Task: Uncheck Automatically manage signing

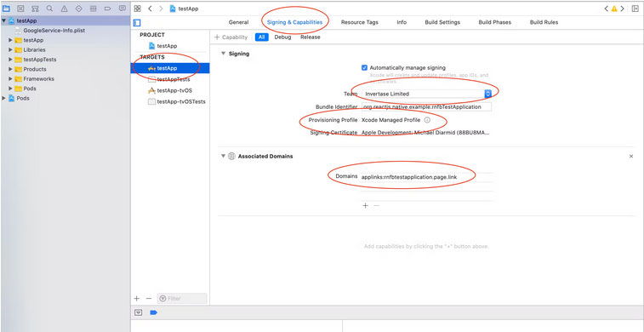Action: click(364, 68)
